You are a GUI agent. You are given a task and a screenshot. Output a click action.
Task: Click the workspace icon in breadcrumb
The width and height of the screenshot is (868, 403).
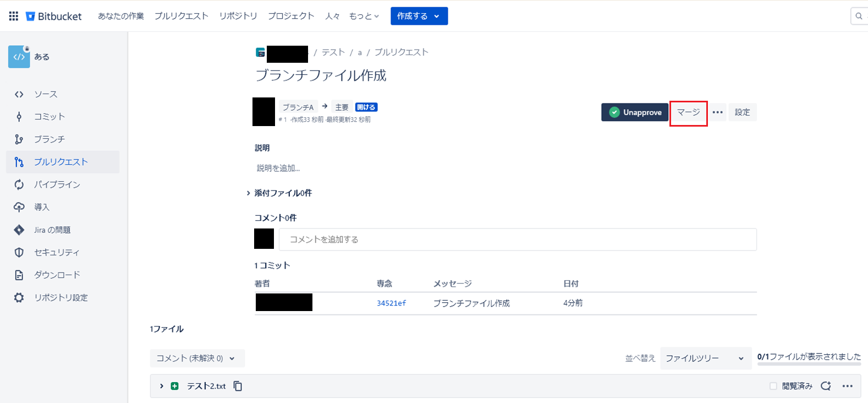[x=261, y=53]
